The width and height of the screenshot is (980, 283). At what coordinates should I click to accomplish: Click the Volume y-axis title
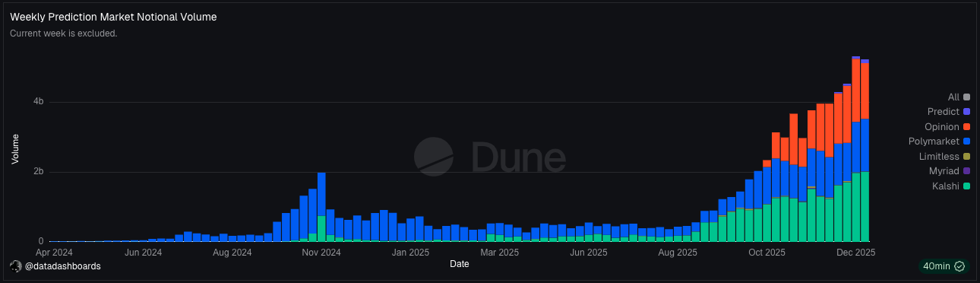point(14,149)
